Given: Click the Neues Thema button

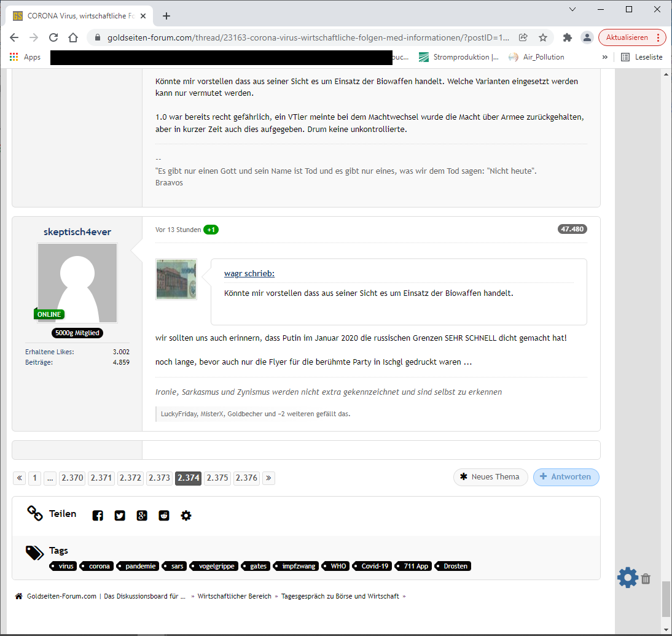Looking at the screenshot, I should click(490, 477).
